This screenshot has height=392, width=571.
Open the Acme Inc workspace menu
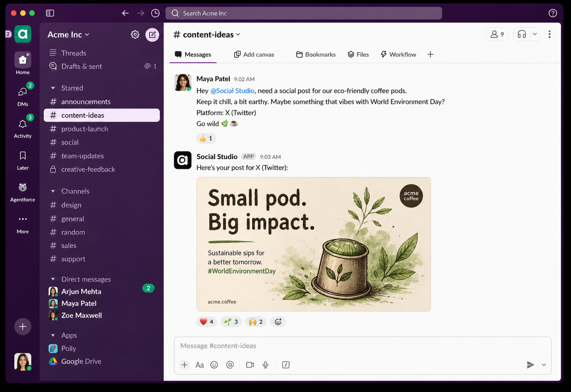(68, 34)
